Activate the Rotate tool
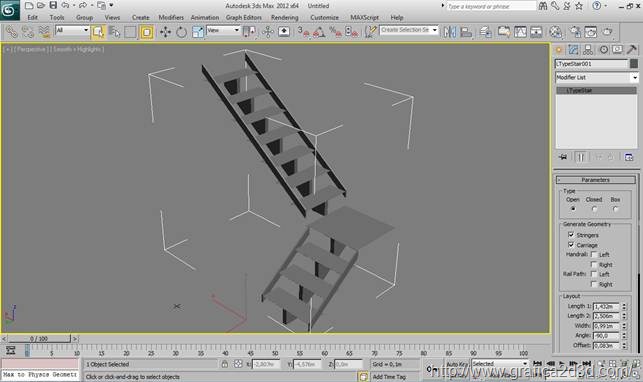 tap(181, 32)
